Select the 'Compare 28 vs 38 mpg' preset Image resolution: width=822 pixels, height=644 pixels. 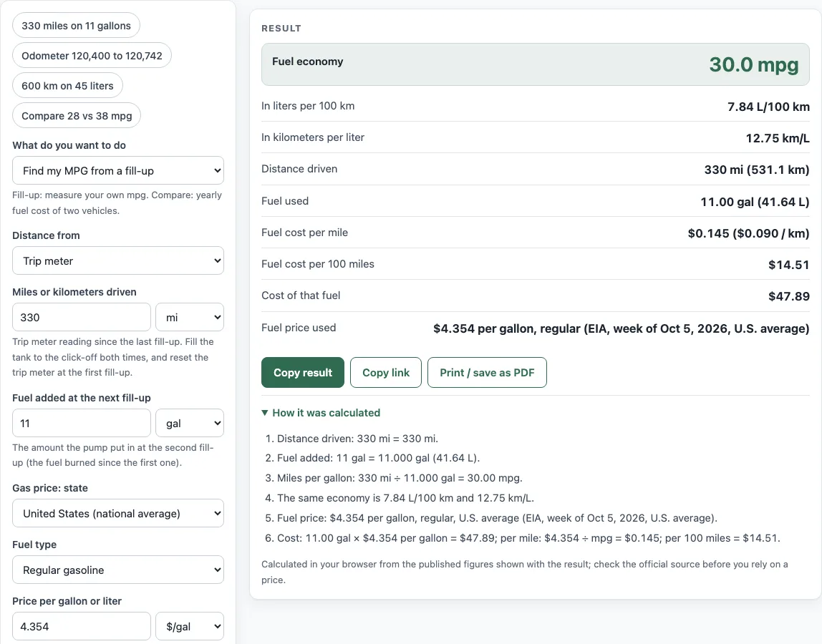[x=77, y=116]
